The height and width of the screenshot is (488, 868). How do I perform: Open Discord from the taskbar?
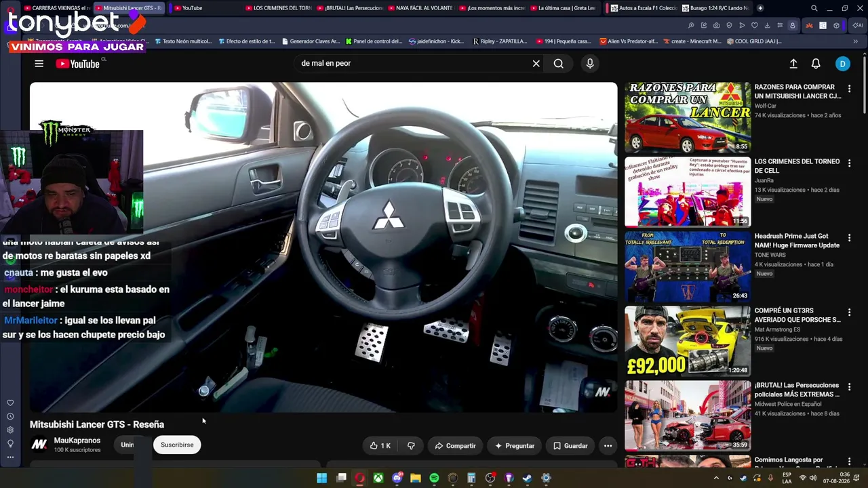(397, 478)
